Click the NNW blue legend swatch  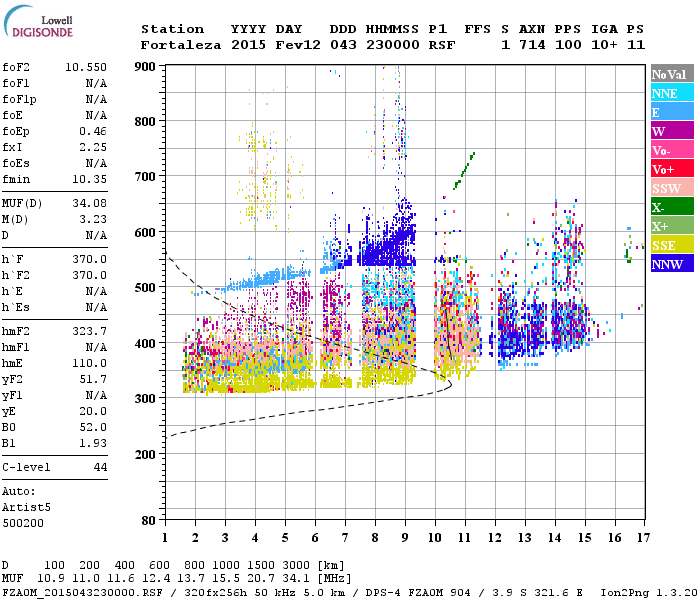[x=671, y=264]
